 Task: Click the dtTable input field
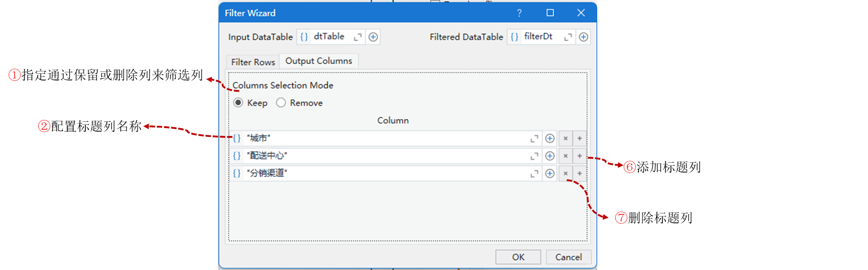331,37
